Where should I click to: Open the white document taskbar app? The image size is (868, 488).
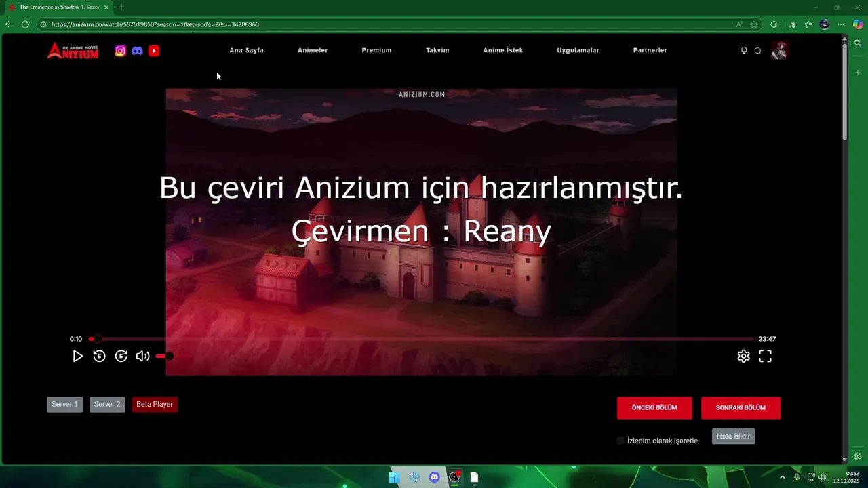pos(474,477)
